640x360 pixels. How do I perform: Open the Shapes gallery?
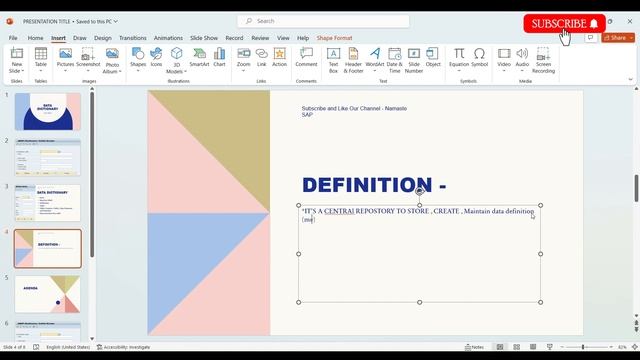click(138, 60)
